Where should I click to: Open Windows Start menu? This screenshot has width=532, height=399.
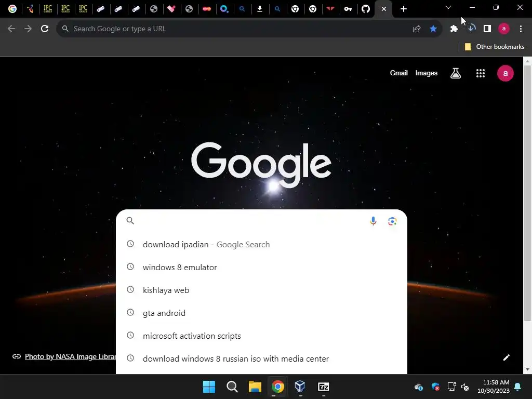coord(209,387)
